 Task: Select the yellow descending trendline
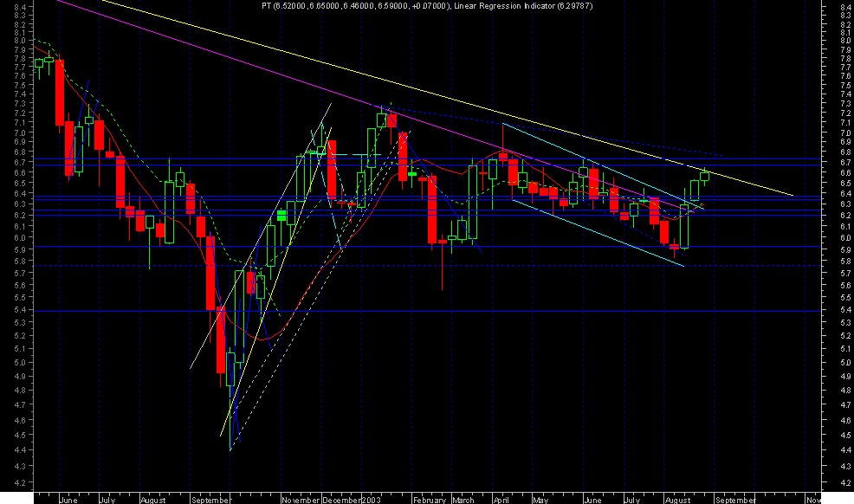point(447,98)
